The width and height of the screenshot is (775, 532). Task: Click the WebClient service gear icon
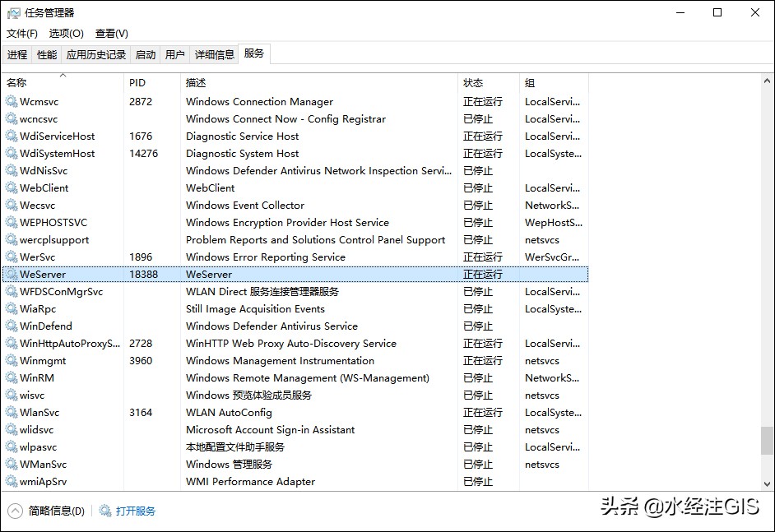[x=12, y=188]
